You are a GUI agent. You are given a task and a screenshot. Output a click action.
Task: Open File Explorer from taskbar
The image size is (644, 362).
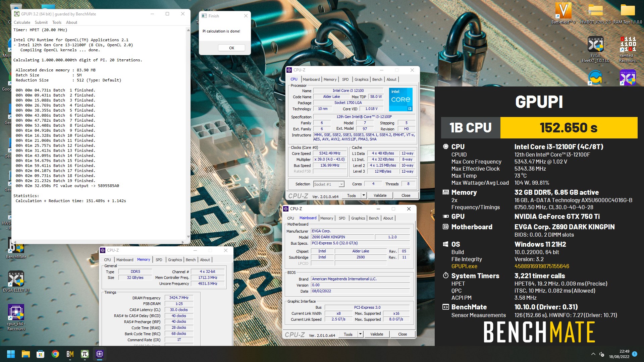click(25, 354)
